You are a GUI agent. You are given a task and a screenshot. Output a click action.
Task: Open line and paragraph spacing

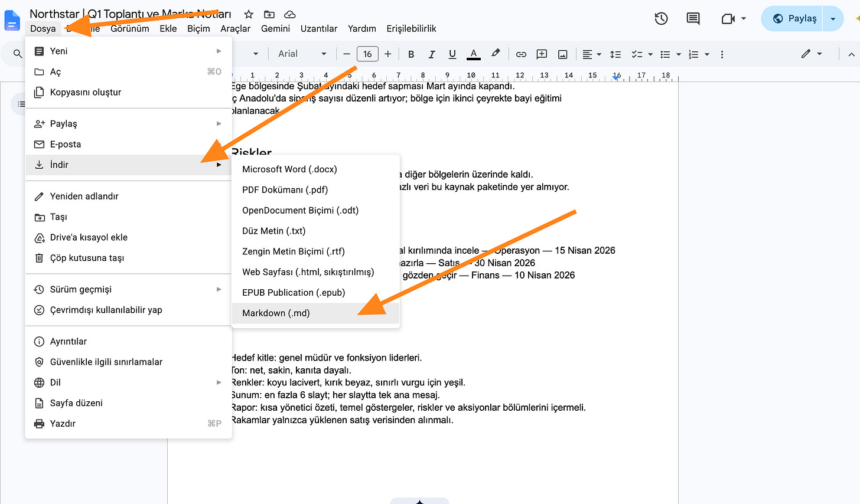[x=615, y=54]
